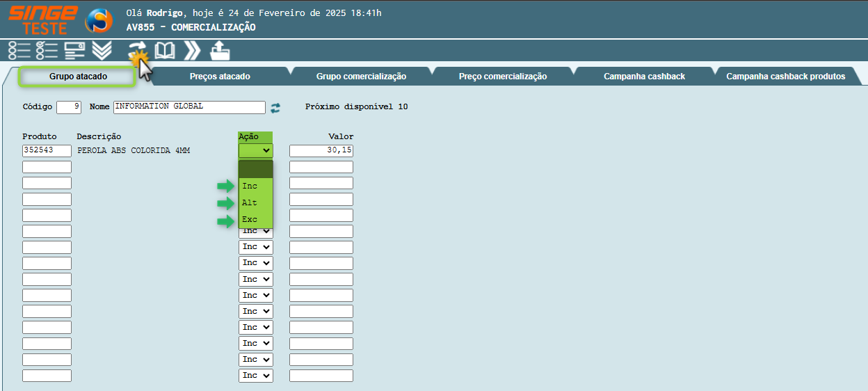This screenshot has height=391, width=868.
Task: Click the Nome field containing INFORMATION GLOBAL
Action: click(188, 107)
